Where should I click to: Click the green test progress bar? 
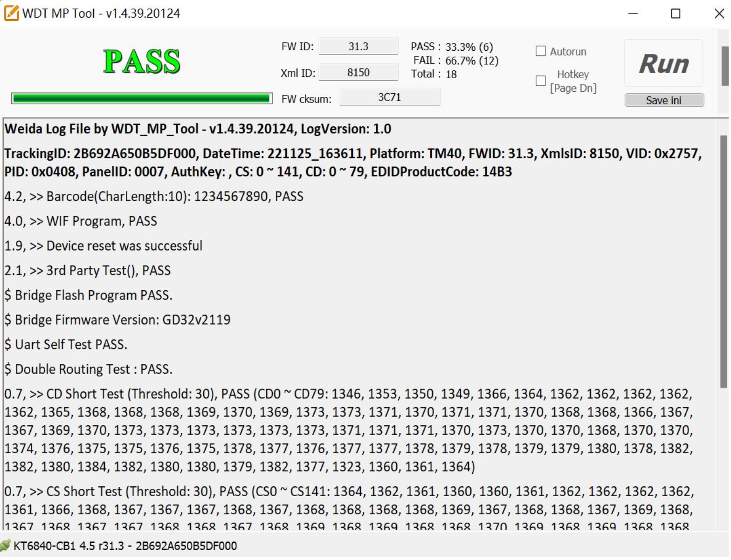142,98
